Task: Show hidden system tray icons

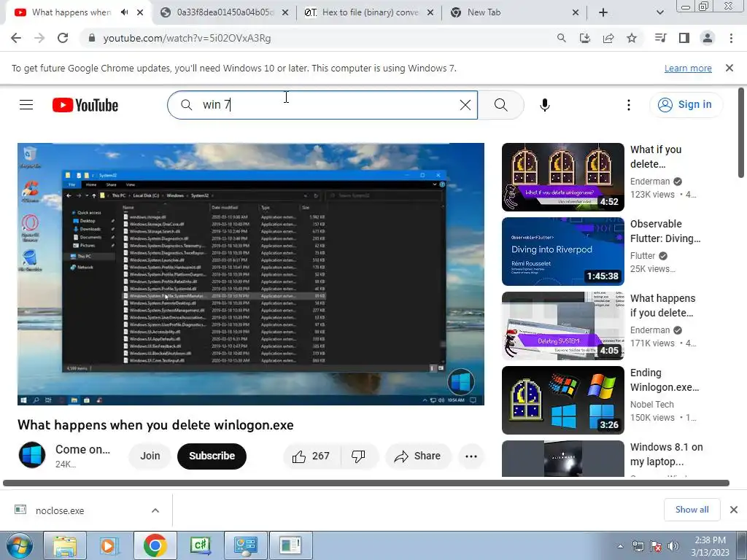Action: (x=620, y=546)
